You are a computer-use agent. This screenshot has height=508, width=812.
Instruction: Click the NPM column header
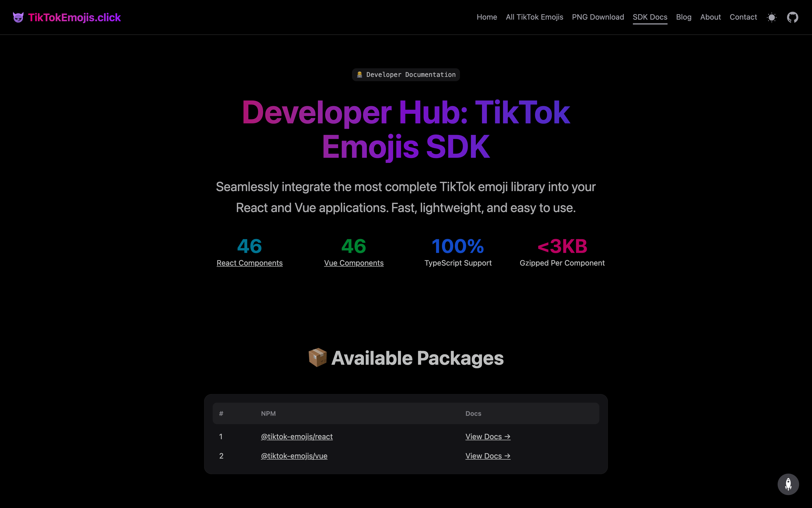[x=268, y=414]
